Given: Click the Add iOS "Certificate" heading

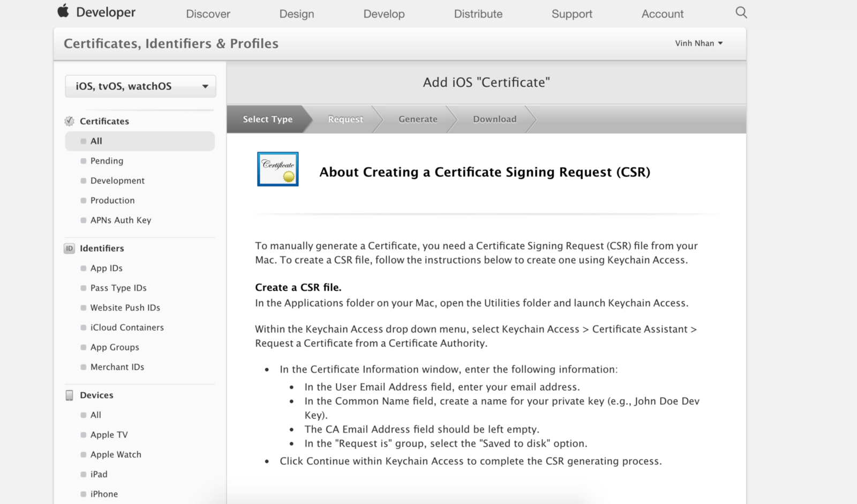Looking at the screenshot, I should [x=486, y=82].
